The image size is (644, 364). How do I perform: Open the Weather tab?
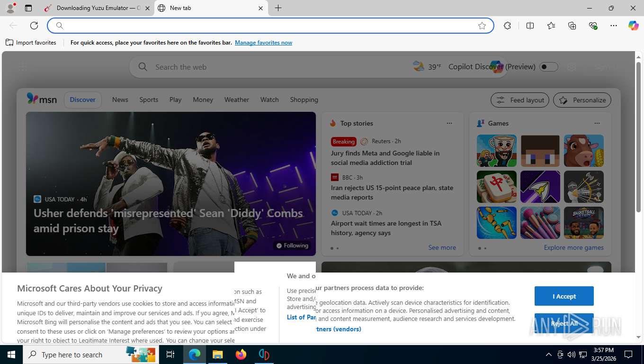[x=237, y=100]
